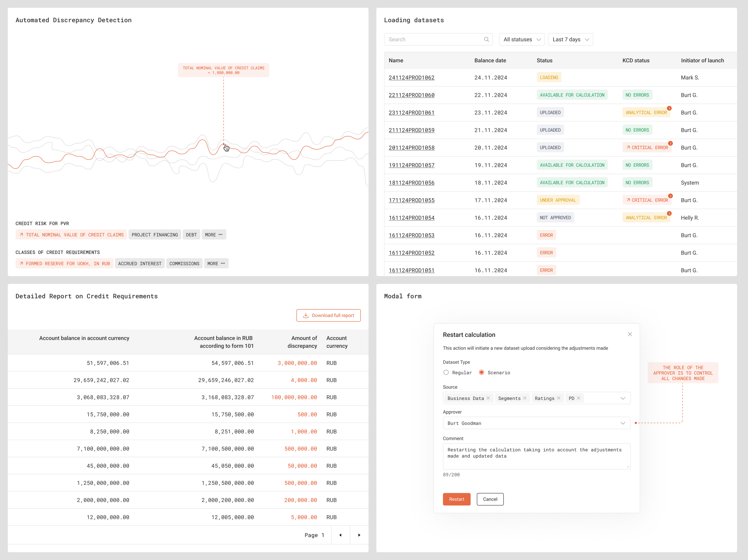Image resolution: width=748 pixels, height=560 pixels.
Task: Select the Scenario dataset type
Action: pyautogui.click(x=482, y=372)
